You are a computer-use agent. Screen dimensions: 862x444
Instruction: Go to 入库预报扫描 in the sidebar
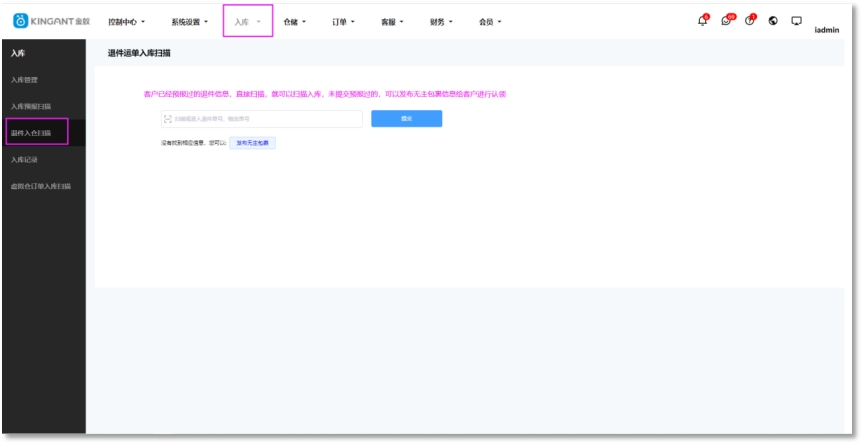(x=31, y=106)
